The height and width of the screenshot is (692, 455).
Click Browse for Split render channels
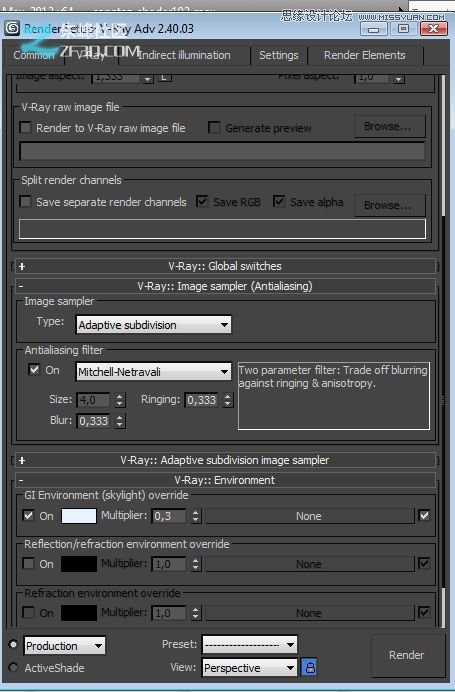click(390, 205)
